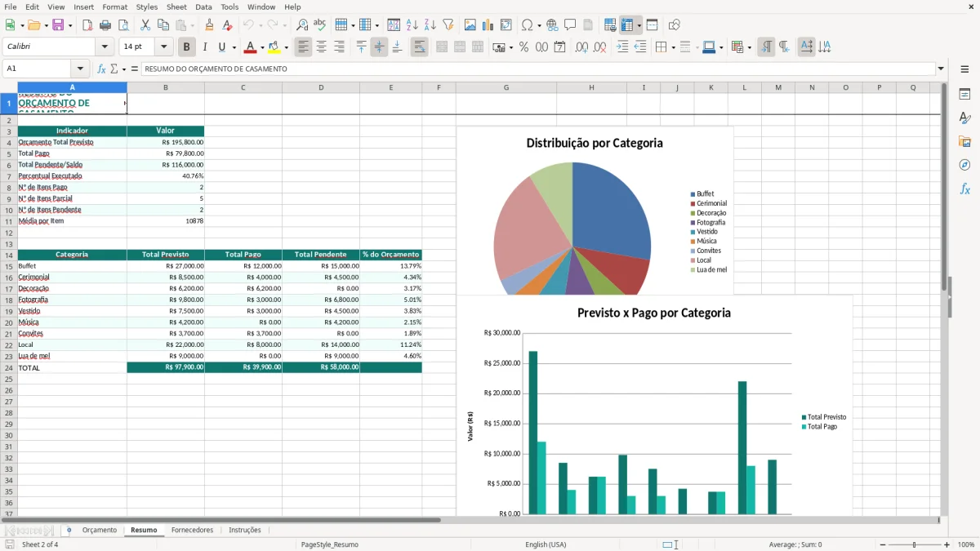Open the Font Color dropdown arrow
Viewport: 980px width, 551px height.
(x=262, y=47)
